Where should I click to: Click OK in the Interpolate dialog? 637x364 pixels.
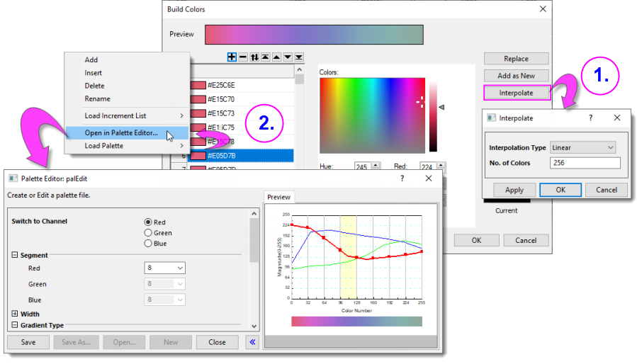(560, 190)
